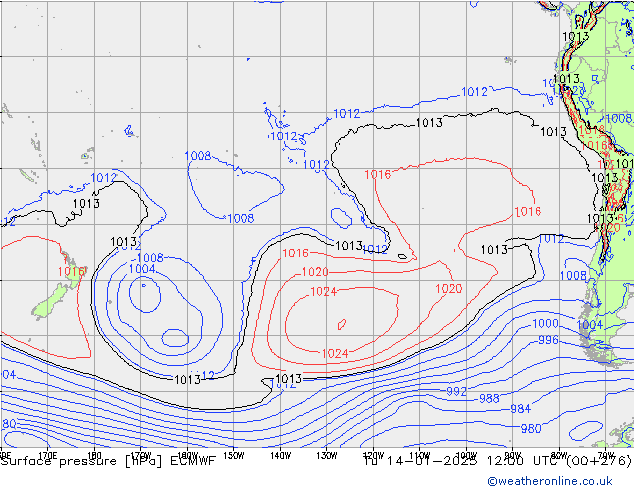The height and width of the screenshot is (490, 634).
Task: Click the 1024 label on the high's southern edge
Action: 335,354
